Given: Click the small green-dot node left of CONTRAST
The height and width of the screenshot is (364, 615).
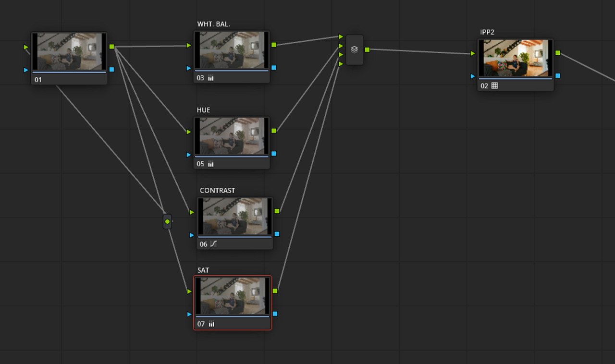Looking at the screenshot, I should tap(167, 221).
